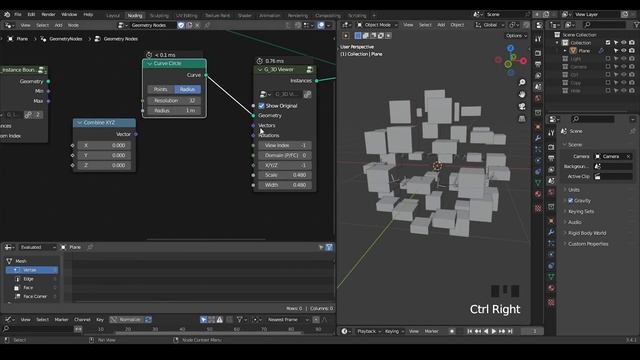Open viewport Options dropdown
Screen dimensions: 640x360
pyautogui.click(x=516, y=36)
